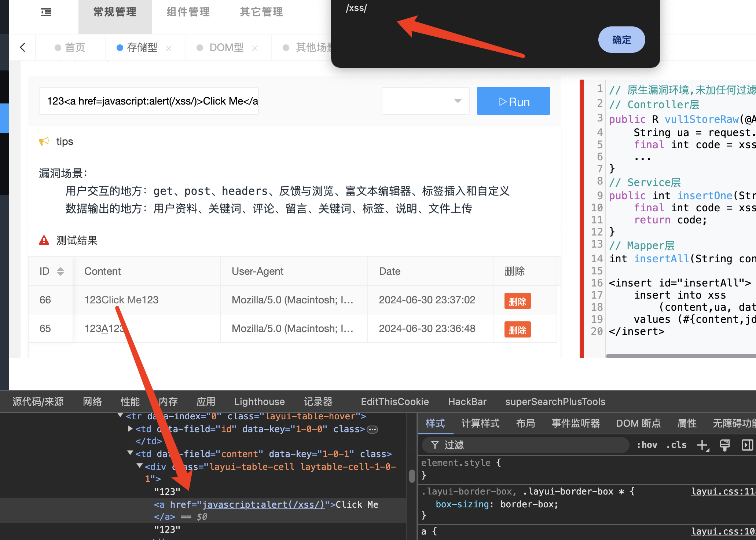Open the HackBar DevTools tab

pyautogui.click(x=467, y=402)
